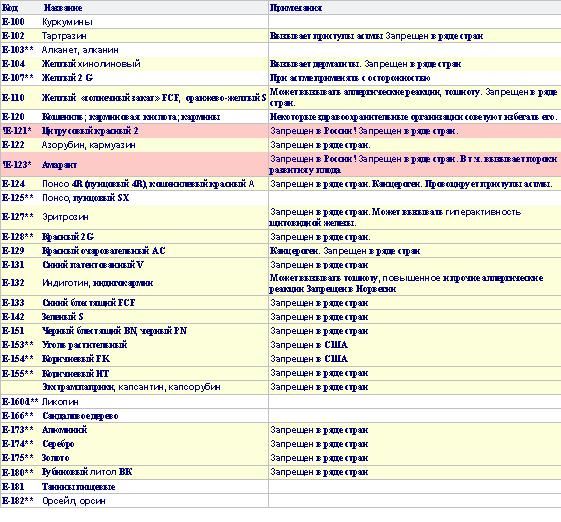Select the Синий патентованный V cell
This screenshot has height=522, width=561.
93,265
